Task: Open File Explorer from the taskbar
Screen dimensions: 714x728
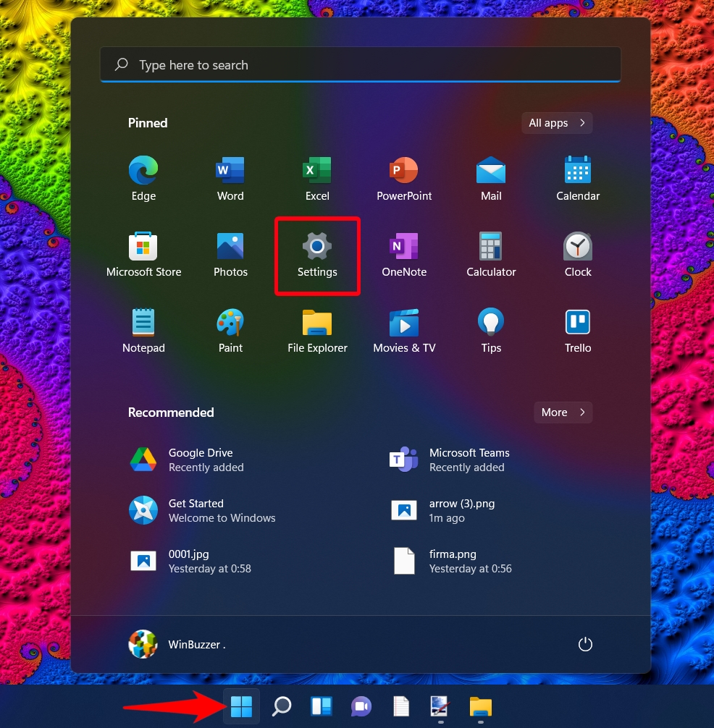Action: 479,706
